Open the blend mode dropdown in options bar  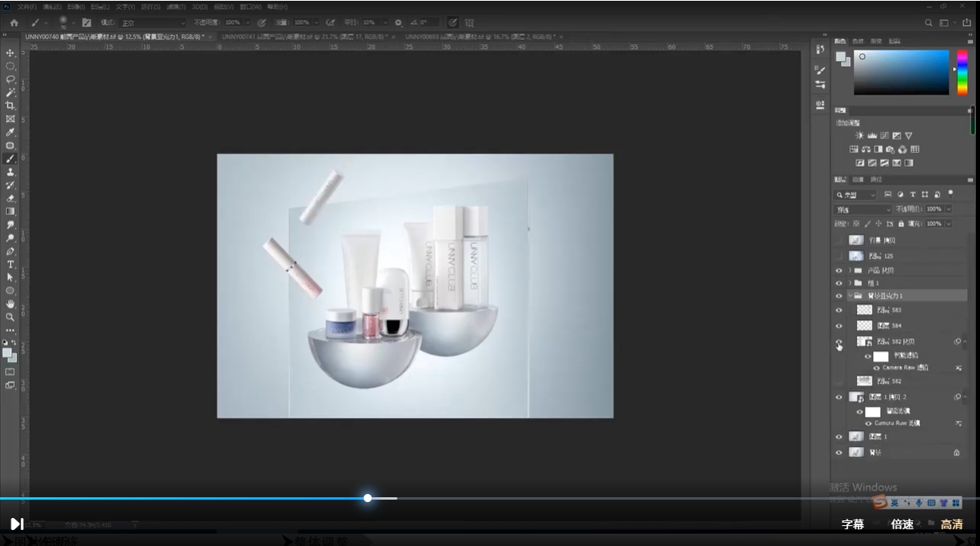[152, 23]
